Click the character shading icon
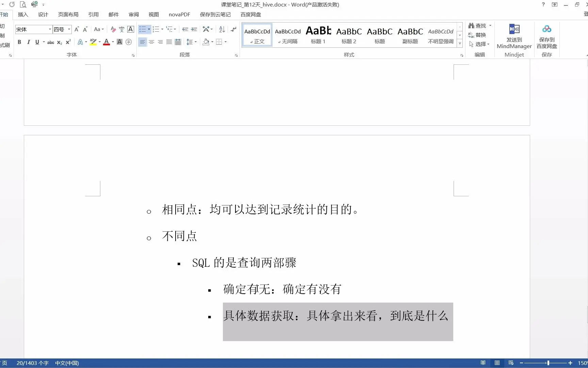This screenshot has width=588, height=368. pyautogui.click(x=119, y=42)
